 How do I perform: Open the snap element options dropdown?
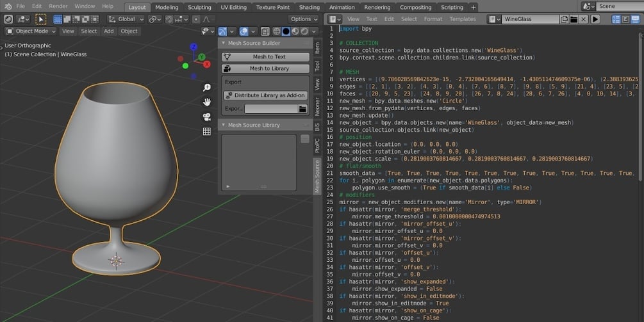(x=181, y=19)
